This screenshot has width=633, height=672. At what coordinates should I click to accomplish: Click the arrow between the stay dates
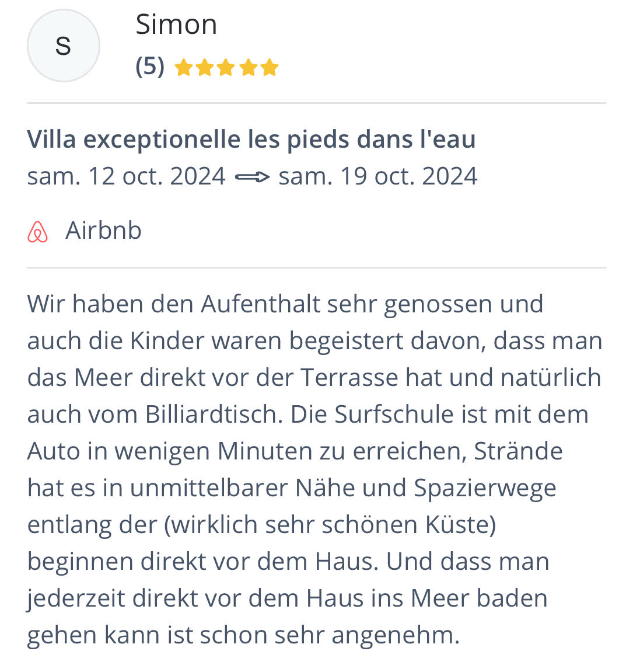click(253, 177)
